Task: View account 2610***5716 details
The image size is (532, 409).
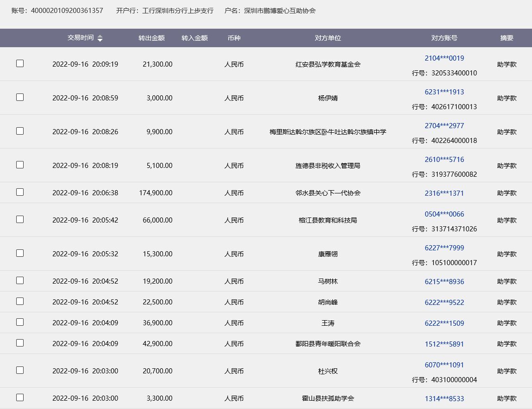Action: 444,160
